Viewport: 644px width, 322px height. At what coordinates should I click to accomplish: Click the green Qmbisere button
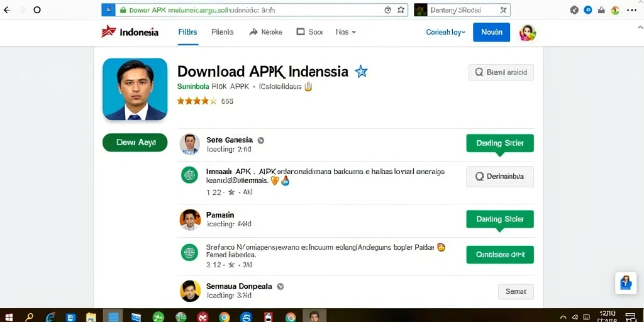(500, 255)
